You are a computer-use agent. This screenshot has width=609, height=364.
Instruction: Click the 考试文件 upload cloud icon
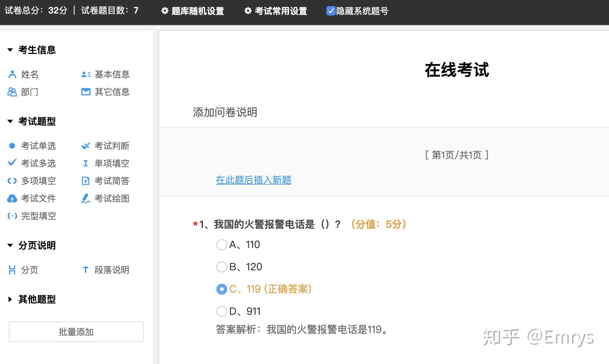click(12, 199)
